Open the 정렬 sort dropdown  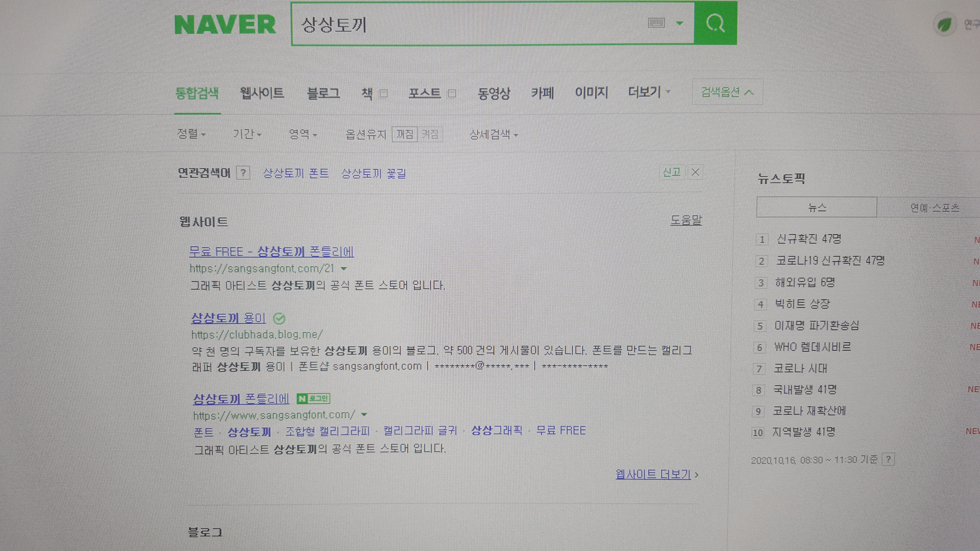click(x=191, y=134)
